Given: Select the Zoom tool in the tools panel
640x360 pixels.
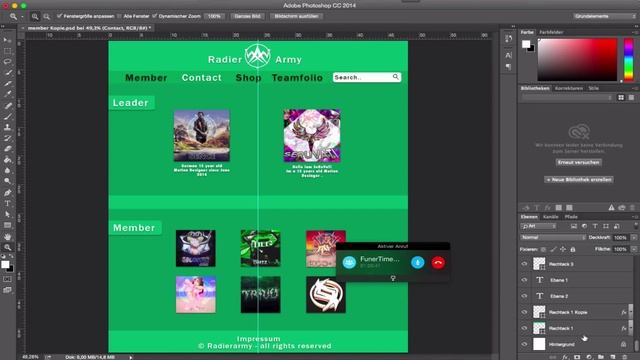Looking at the screenshot, I should [x=7, y=247].
